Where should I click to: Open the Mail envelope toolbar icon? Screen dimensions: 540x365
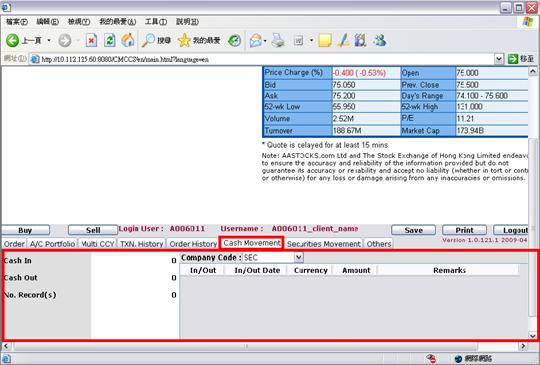click(256, 41)
